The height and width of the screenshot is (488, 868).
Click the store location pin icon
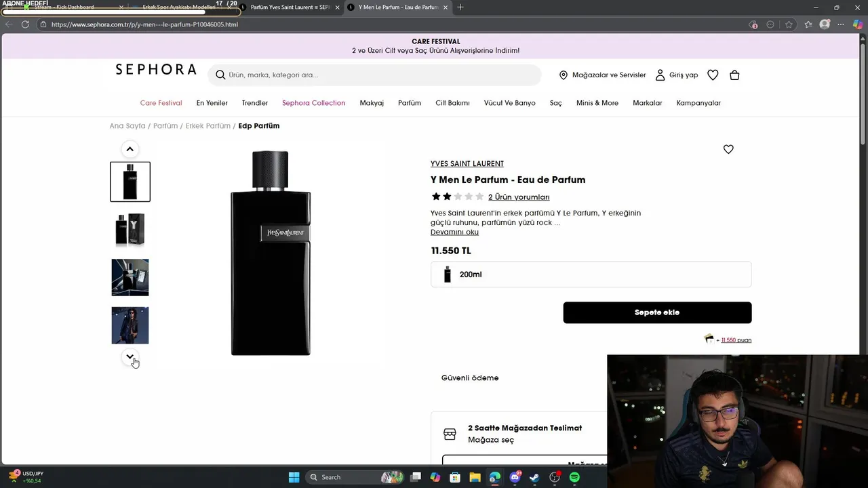click(x=563, y=75)
